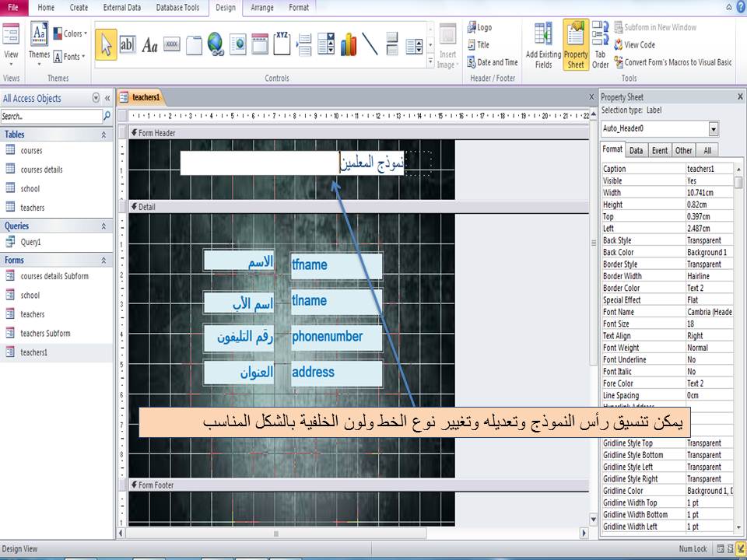Click Date and Time command
747x560 pixels.
pyautogui.click(x=493, y=61)
